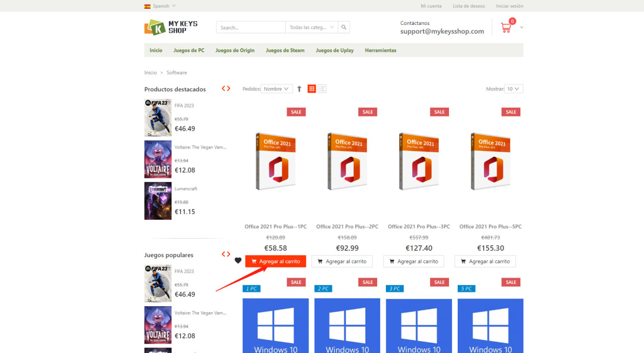Click the search magnifier icon

(x=344, y=27)
